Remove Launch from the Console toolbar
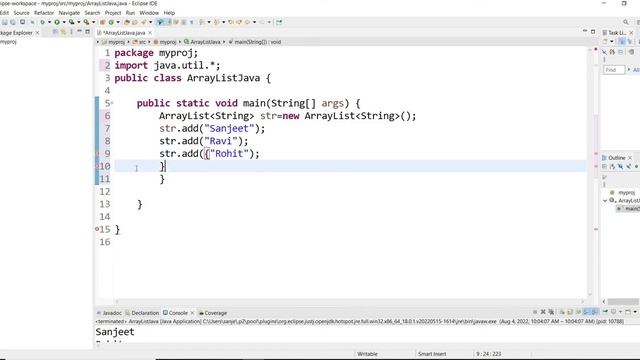This screenshot has height=360, width=640. pyautogui.click(x=543, y=312)
